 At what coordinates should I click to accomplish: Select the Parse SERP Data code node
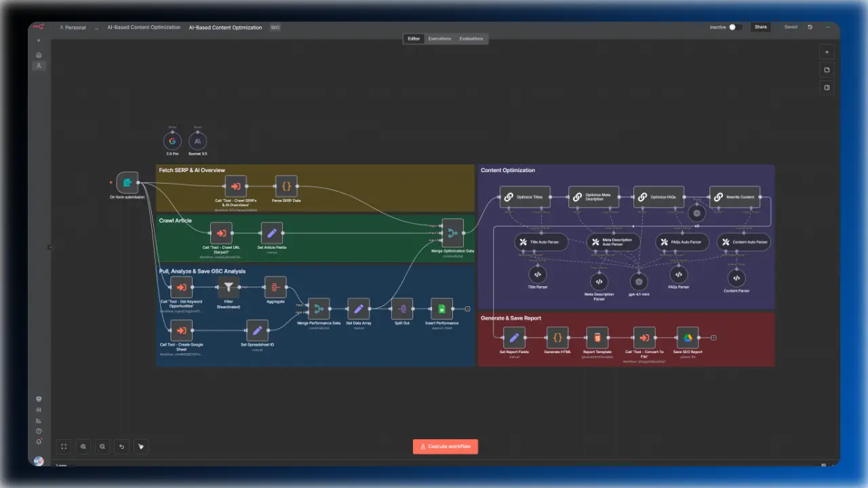click(286, 186)
